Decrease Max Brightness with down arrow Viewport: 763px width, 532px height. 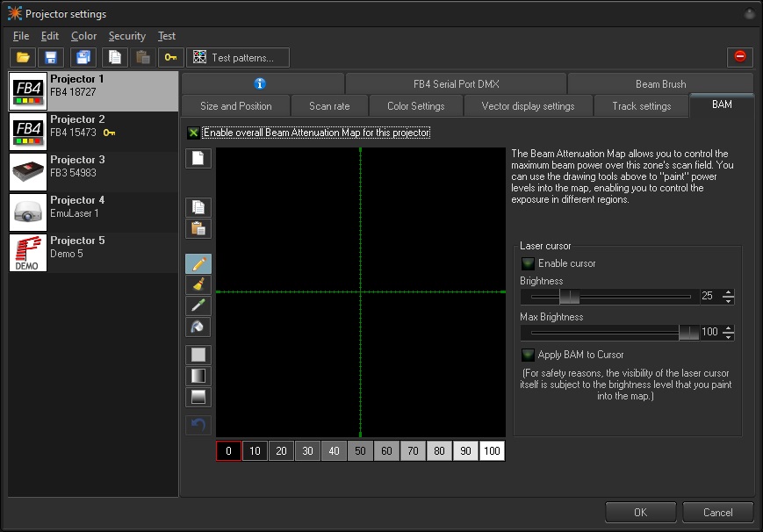click(728, 336)
